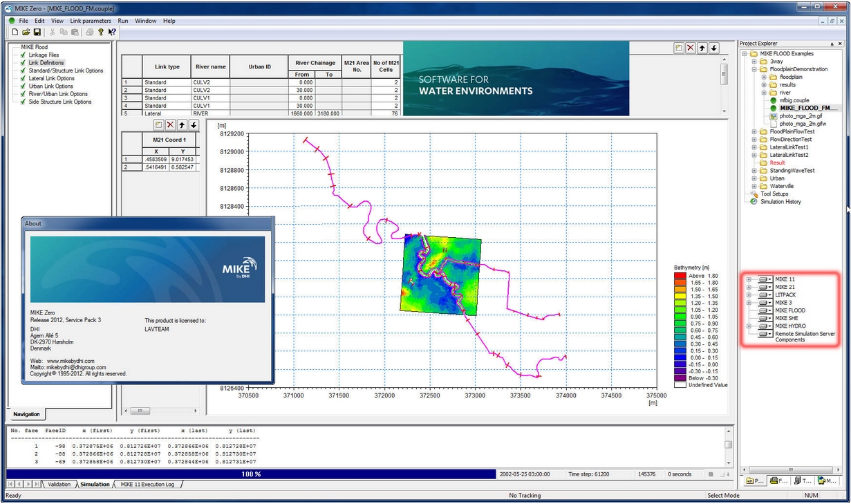Click the Open folder toolbar icon

pos(26,32)
